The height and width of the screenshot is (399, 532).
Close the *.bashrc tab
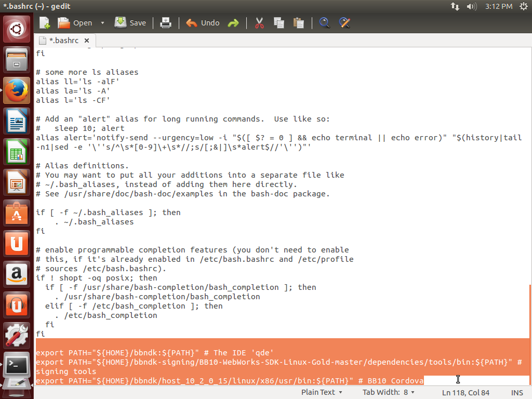87,41
